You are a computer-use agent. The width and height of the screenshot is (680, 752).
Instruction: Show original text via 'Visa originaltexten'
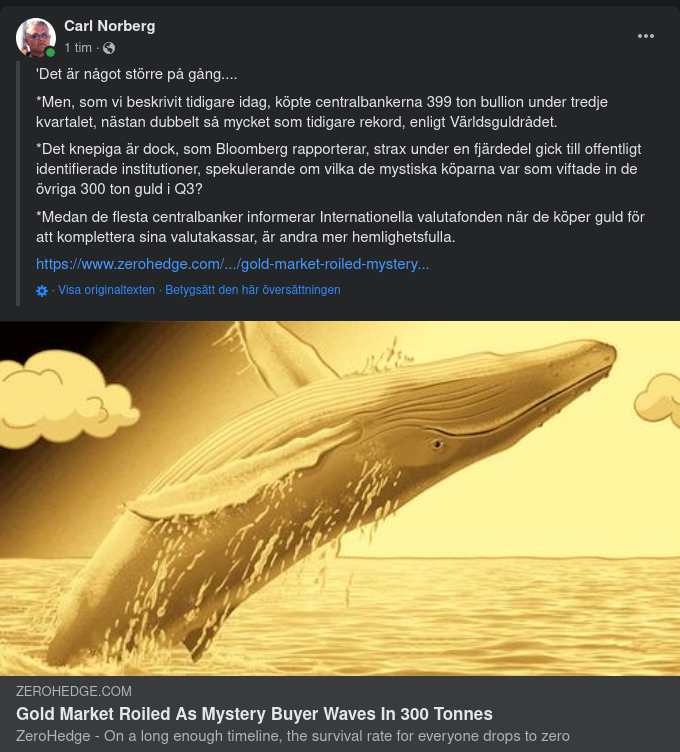[106, 290]
